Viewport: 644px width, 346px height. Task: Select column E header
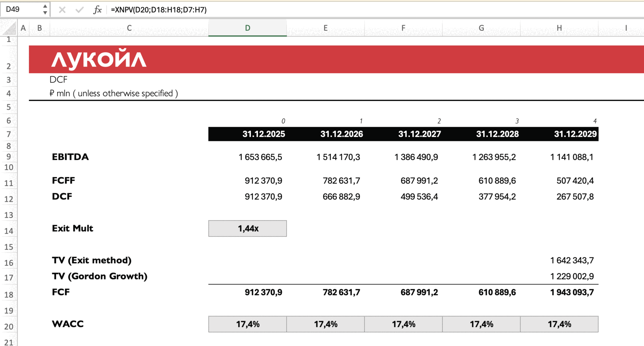326,28
